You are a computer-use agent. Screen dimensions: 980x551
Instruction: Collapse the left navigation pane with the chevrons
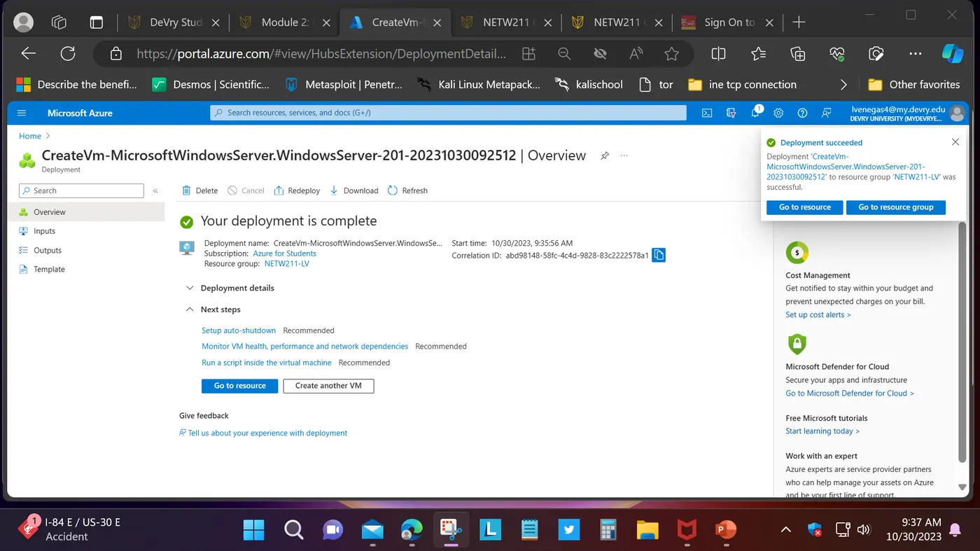(x=155, y=190)
